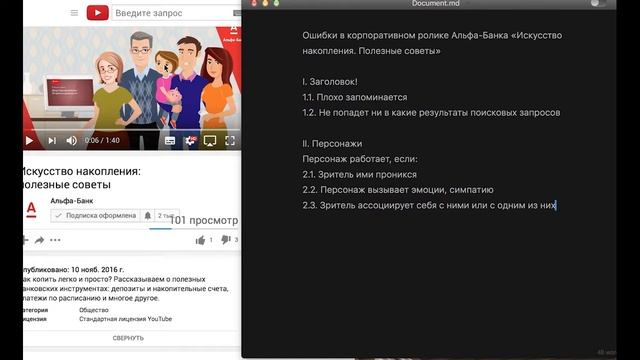The height and width of the screenshot is (360, 640).
Task: Click the video time display 0:06 / 1:40
Action: click(x=102, y=140)
